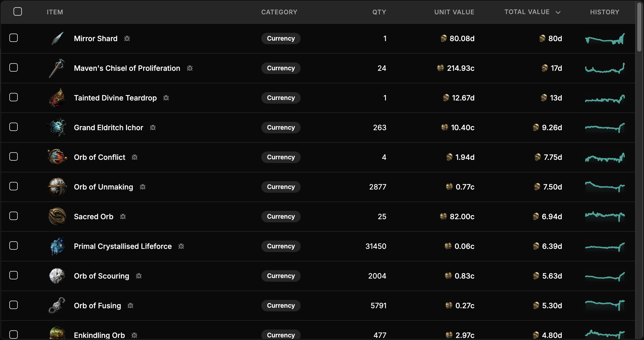The image size is (644, 340).
Task: Click the bug icon beside Orb of Conflict
Action: [135, 157]
